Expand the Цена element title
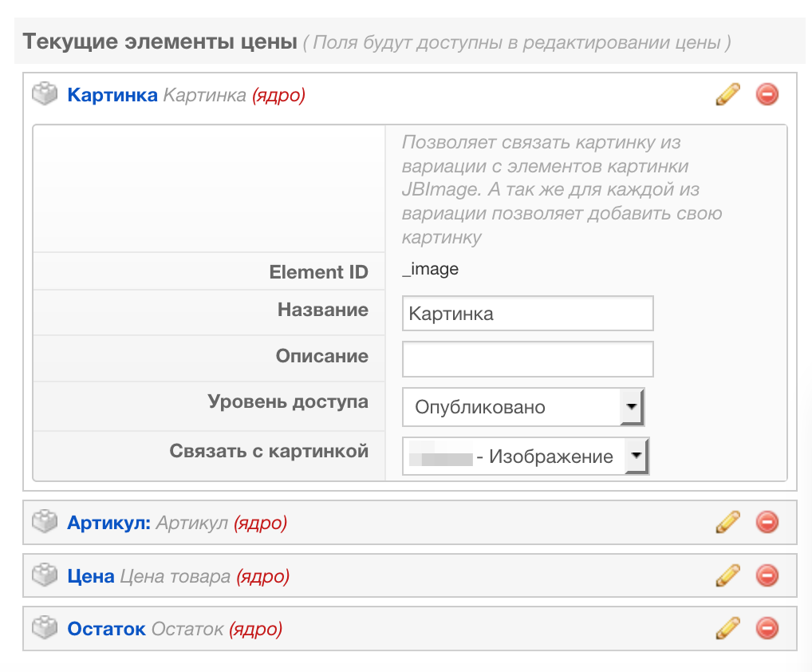This screenshot has height=672, width=812. (91, 576)
